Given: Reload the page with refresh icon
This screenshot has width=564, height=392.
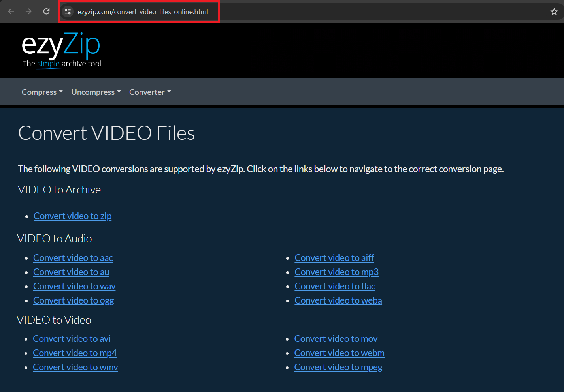Looking at the screenshot, I should pyautogui.click(x=46, y=11).
